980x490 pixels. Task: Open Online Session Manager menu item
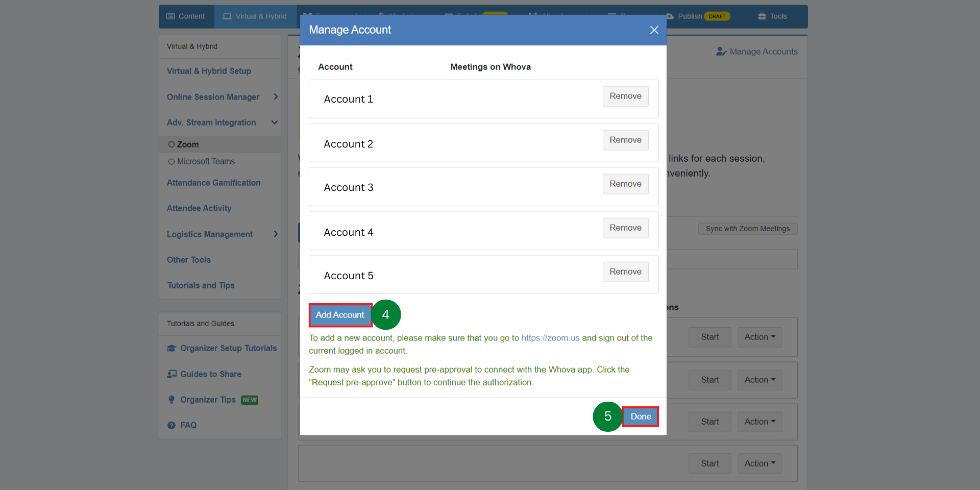(213, 97)
